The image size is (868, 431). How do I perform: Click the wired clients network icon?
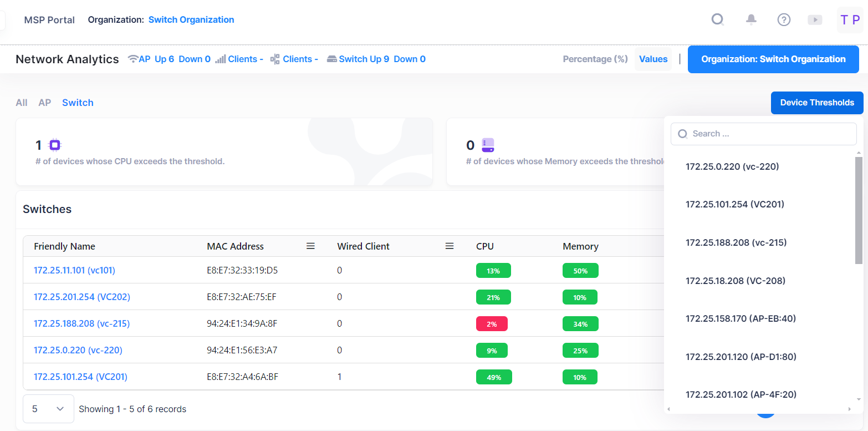pyautogui.click(x=275, y=59)
